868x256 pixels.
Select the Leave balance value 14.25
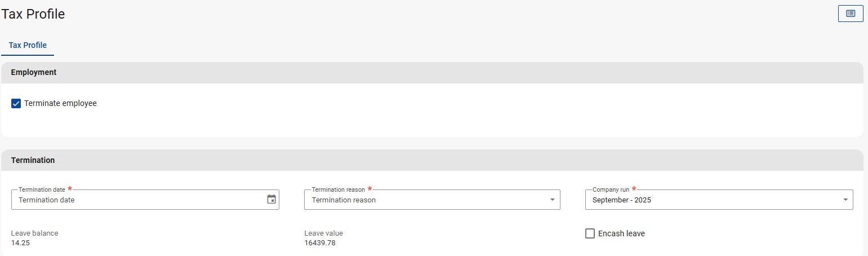click(20, 243)
